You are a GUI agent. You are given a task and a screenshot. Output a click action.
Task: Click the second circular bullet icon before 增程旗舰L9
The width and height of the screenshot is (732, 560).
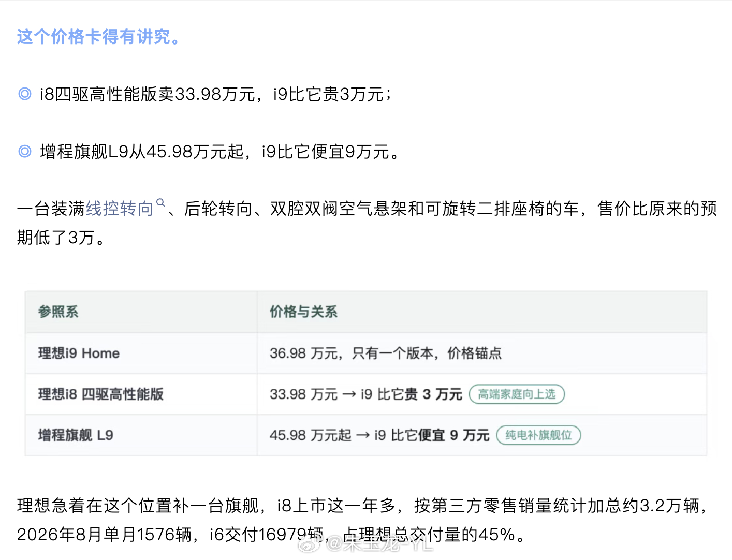click(x=25, y=151)
